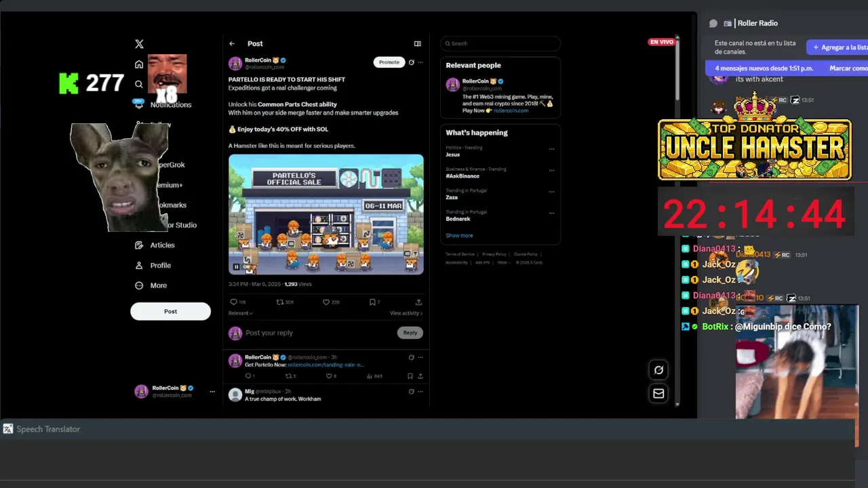Open floating Grok button at bottom right
Screen dimensions: 868x488
[x=658, y=370]
